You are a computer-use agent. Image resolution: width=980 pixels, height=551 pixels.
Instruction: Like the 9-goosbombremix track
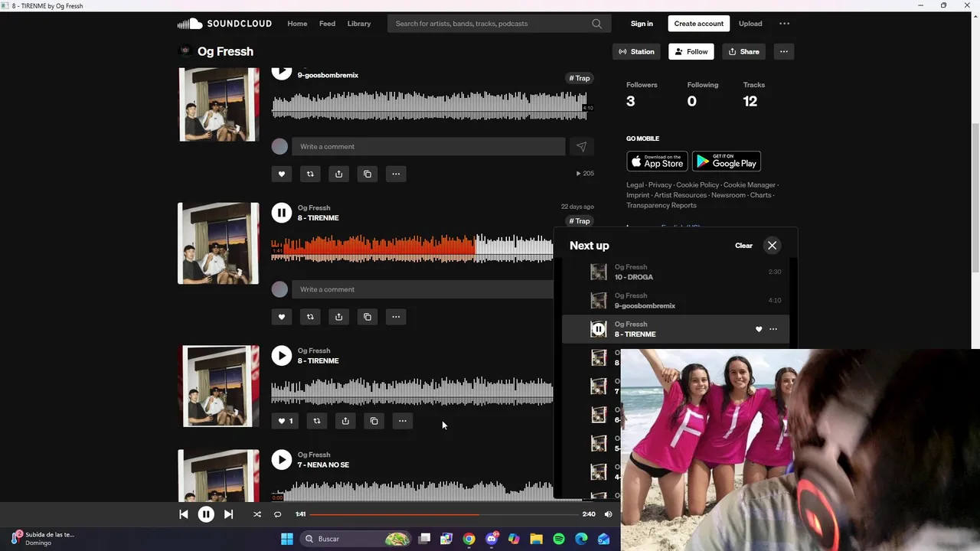tap(282, 174)
